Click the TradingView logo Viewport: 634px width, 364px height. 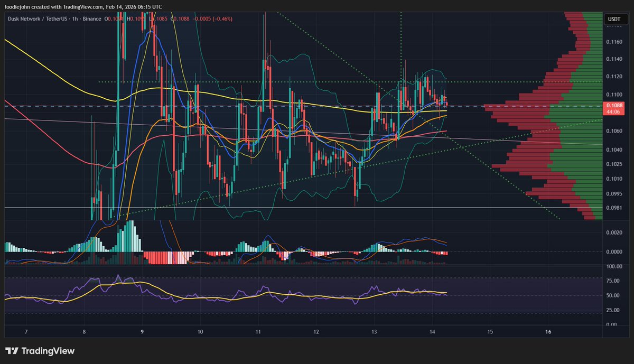click(x=40, y=351)
